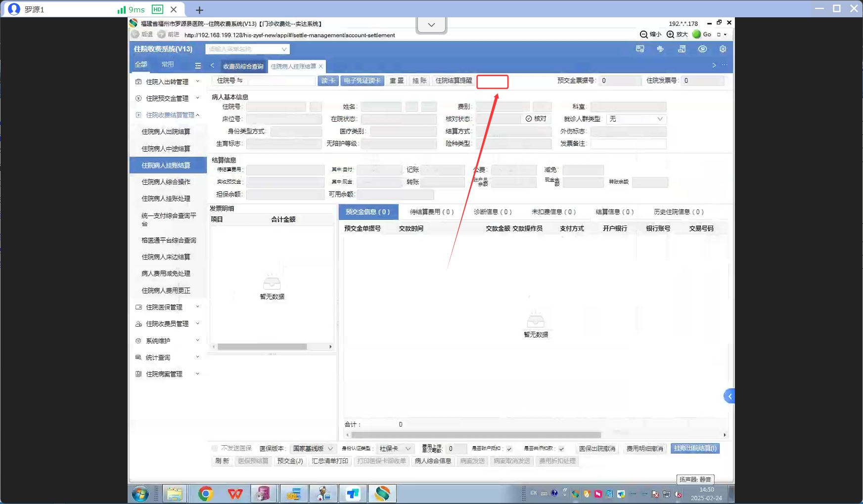Switch to the 收费员综合查询 tab

(243, 66)
